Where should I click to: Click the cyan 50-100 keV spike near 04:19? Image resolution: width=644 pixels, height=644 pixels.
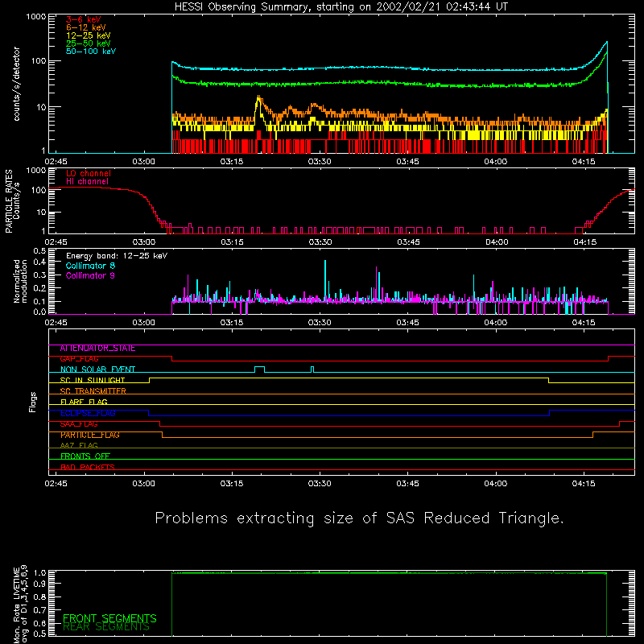click(606, 43)
